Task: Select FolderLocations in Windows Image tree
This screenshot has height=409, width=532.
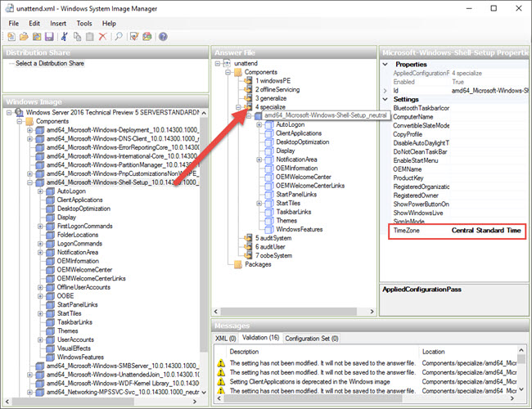Action: (x=78, y=235)
